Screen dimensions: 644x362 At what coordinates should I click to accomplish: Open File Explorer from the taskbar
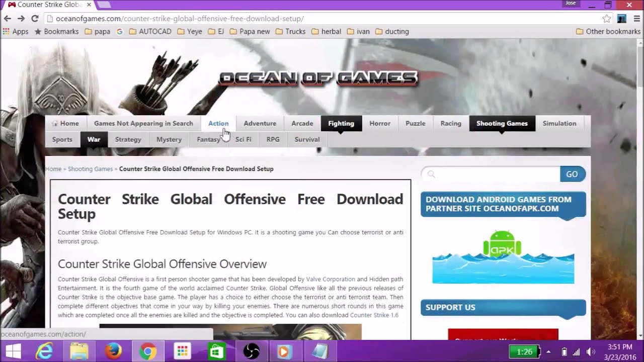(78, 351)
